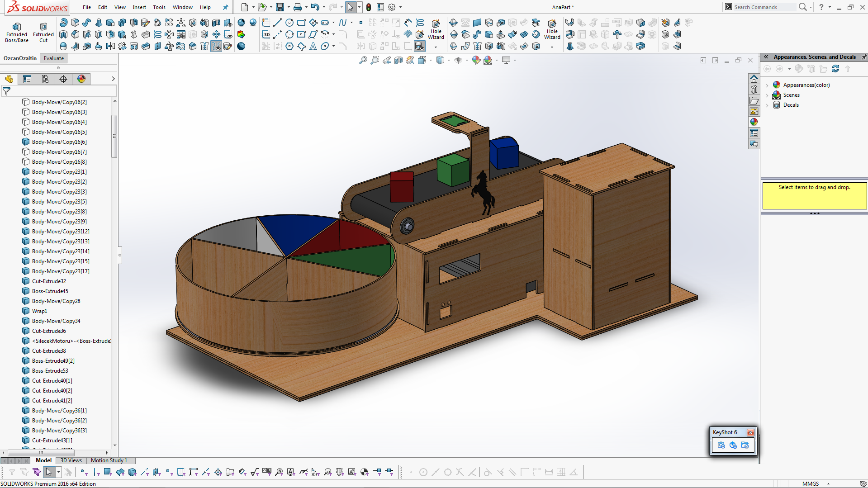Image resolution: width=868 pixels, height=488 pixels.
Task: Toggle the Filter Vertices selection filter
Action: coord(84,472)
